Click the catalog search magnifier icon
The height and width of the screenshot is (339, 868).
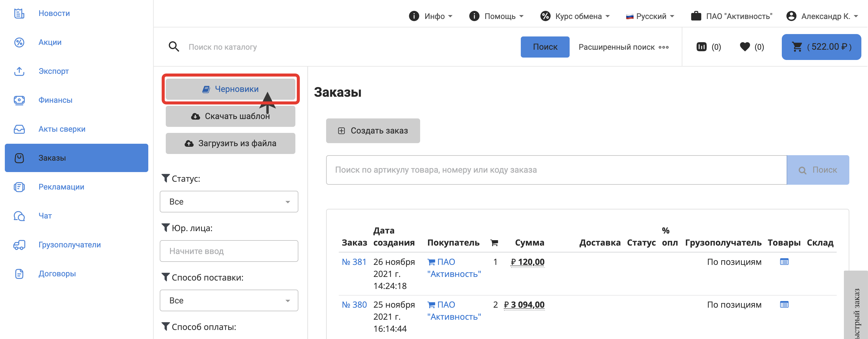tap(174, 47)
